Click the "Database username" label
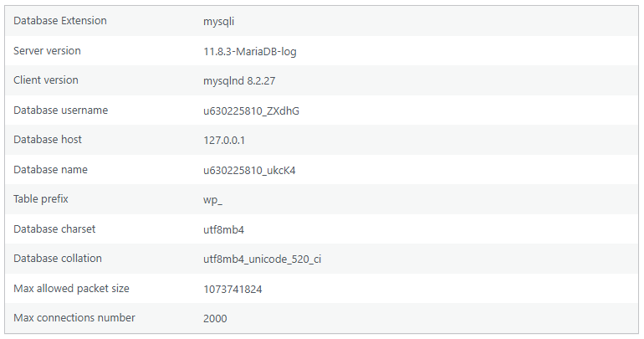Image resolution: width=644 pixels, height=339 pixels. (61, 110)
